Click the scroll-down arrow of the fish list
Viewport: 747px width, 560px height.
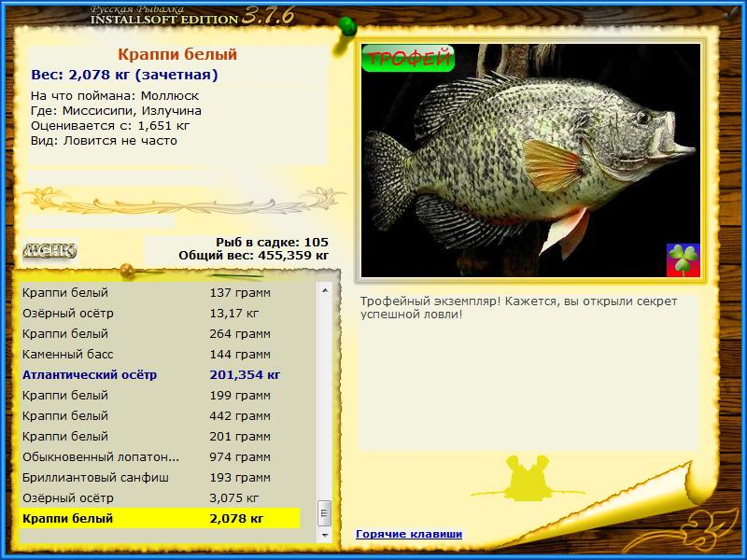coord(325,535)
